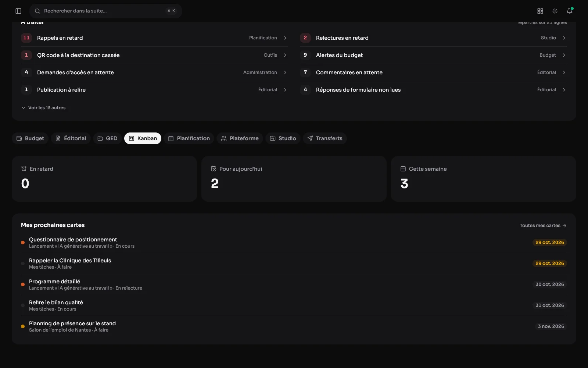
Task: Switch theme with the sun icon
Action: pyautogui.click(x=555, y=11)
